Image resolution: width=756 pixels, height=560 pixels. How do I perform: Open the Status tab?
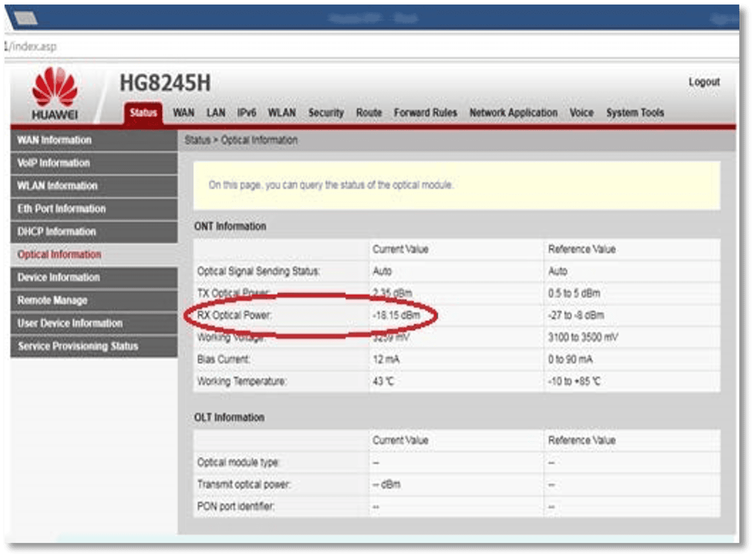pyautogui.click(x=143, y=113)
